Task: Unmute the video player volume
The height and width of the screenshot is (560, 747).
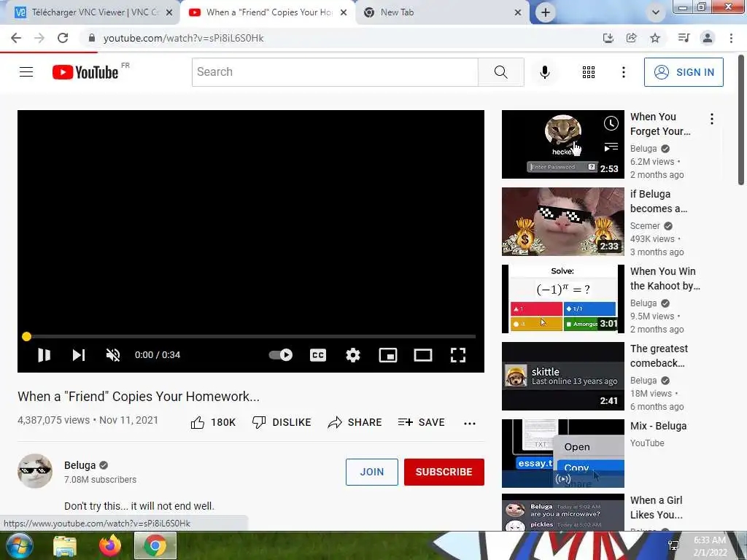Action: [x=113, y=355]
